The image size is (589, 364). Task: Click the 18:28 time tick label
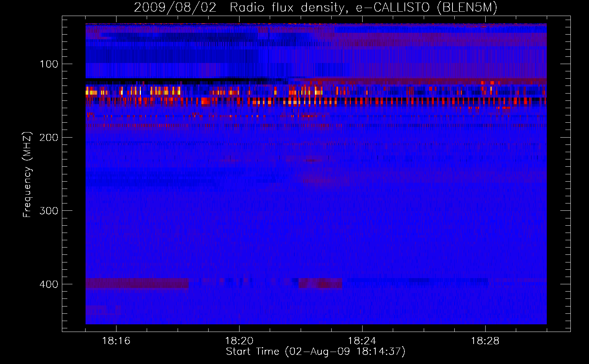(x=485, y=341)
